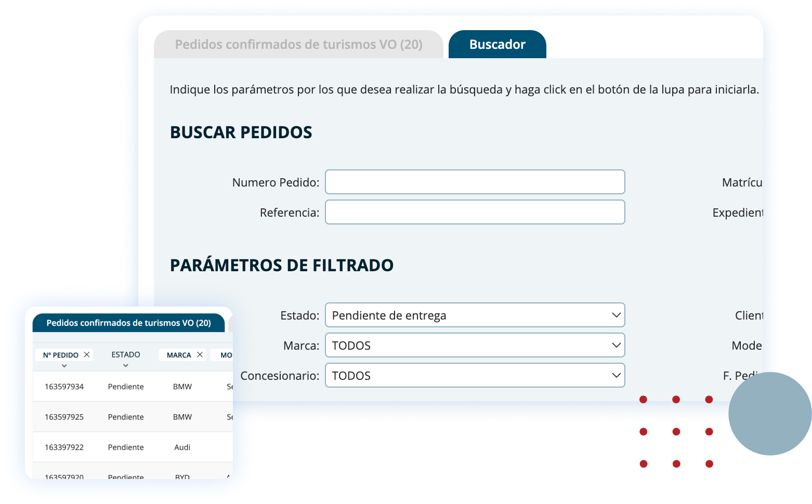Open the Marca dropdown set to TODOS

pyautogui.click(x=474, y=346)
